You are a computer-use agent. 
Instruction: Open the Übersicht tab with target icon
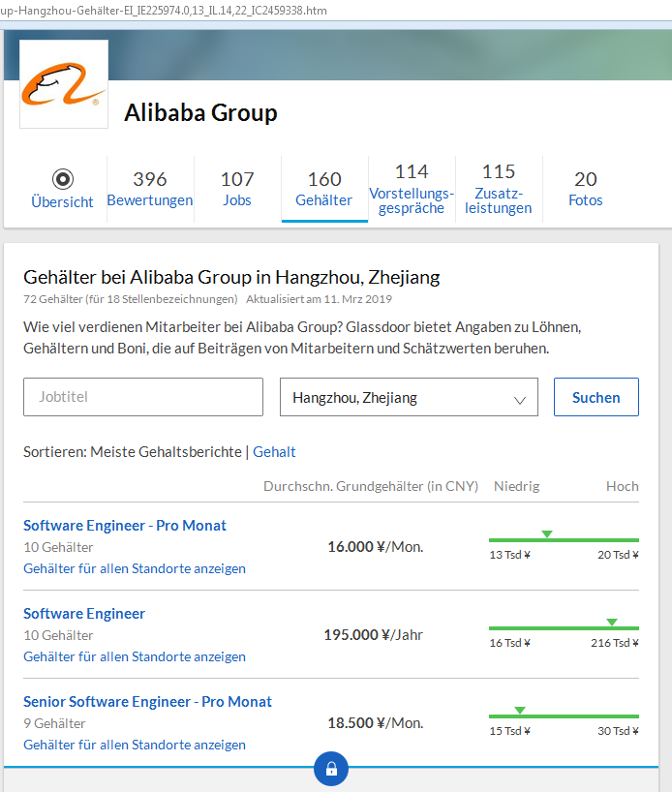point(63,189)
